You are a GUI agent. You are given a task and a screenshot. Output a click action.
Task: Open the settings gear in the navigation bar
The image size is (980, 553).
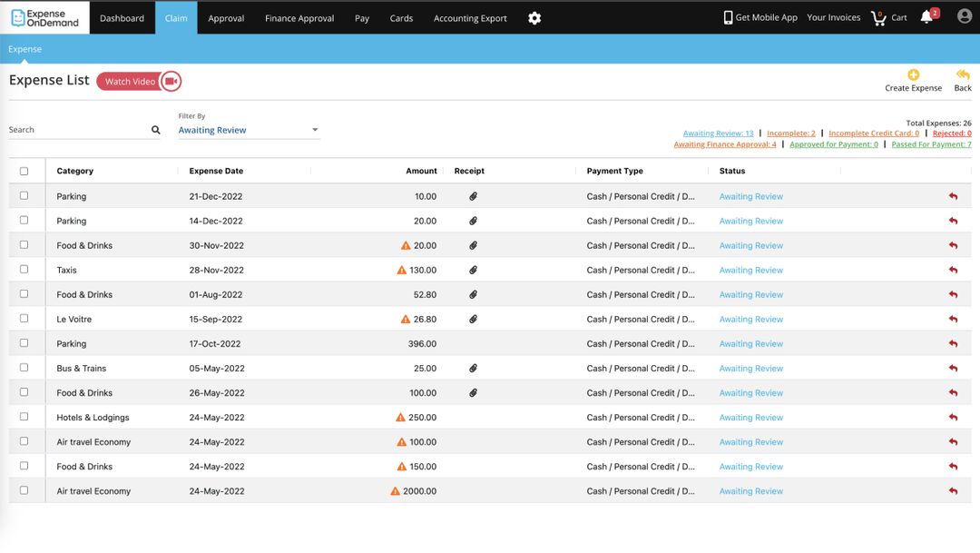(534, 17)
